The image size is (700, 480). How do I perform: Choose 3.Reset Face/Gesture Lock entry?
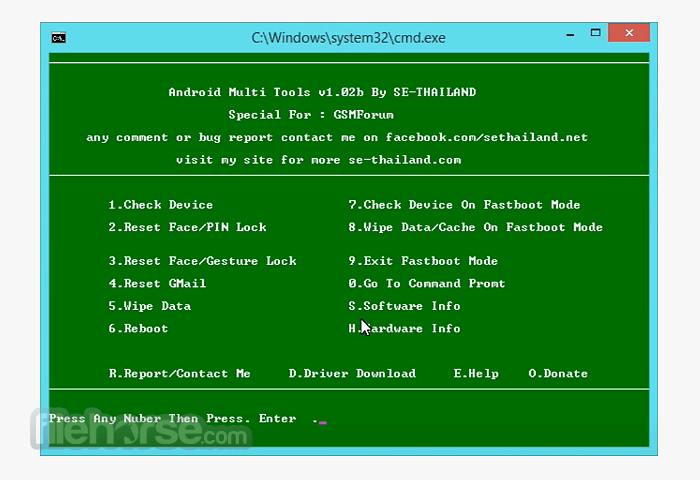[x=202, y=261]
